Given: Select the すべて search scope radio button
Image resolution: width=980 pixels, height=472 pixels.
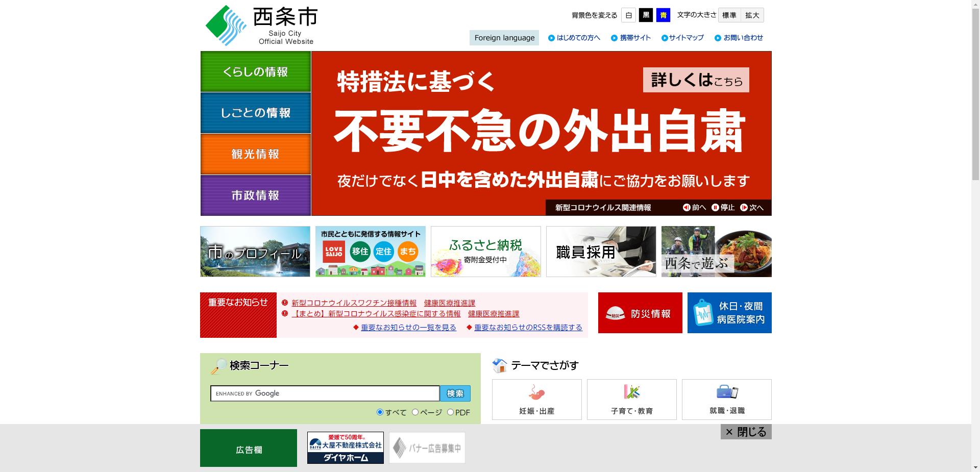Looking at the screenshot, I should pyautogui.click(x=380, y=412).
